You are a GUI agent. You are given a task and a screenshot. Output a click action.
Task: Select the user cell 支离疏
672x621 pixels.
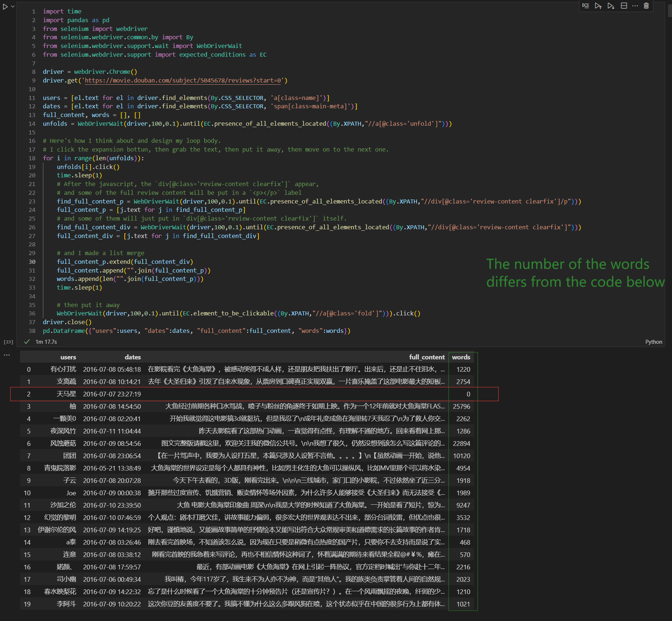67,382
